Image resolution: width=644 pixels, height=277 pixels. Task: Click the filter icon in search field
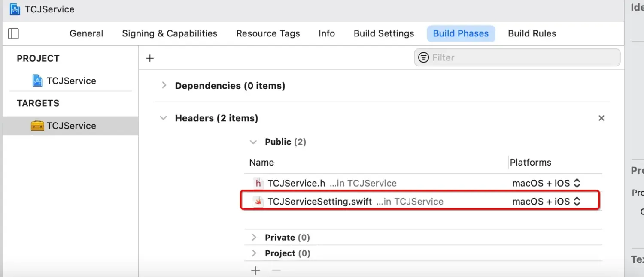coord(423,57)
